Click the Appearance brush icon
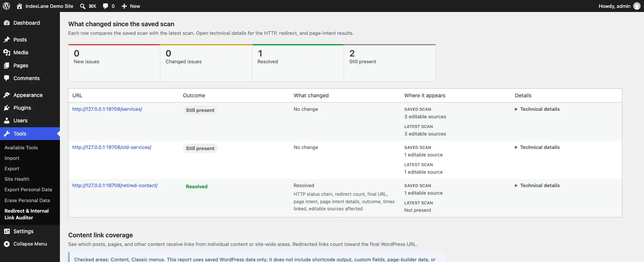The height and width of the screenshot is (262, 644). (7, 95)
